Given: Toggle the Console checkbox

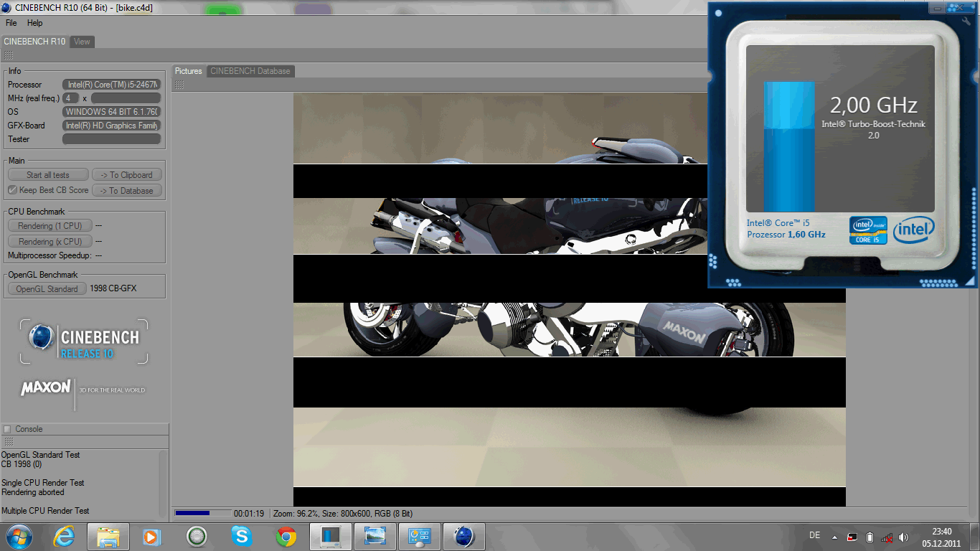Looking at the screenshot, I should pyautogui.click(x=7, y=429).
